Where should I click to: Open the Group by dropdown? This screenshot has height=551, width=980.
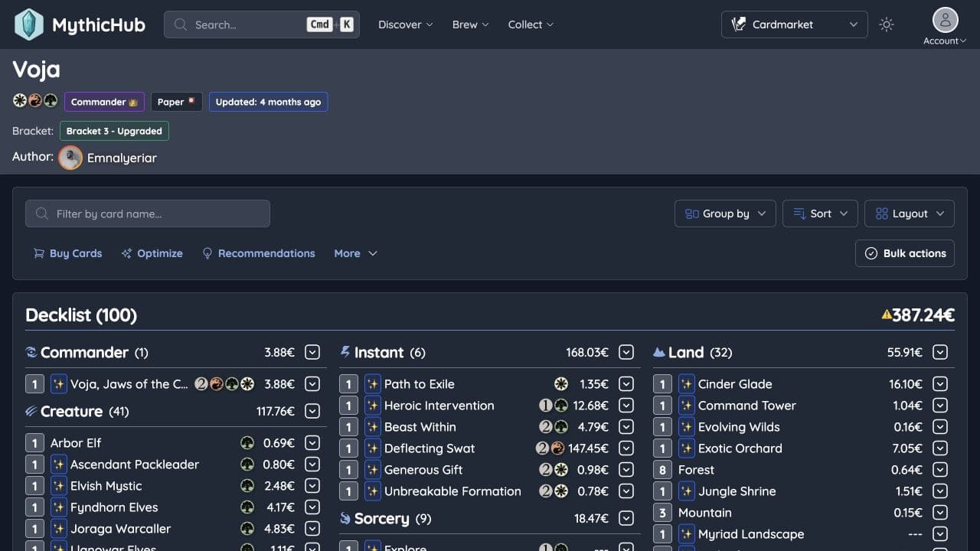coord(725,214)
